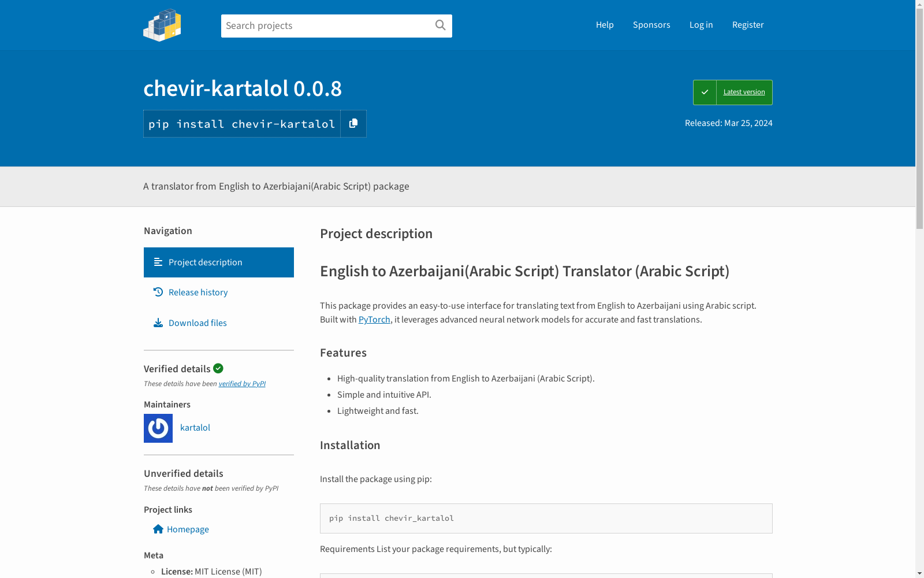
Task: Select the pip install chevir-kartalol header text
Action: pos(242,124)
